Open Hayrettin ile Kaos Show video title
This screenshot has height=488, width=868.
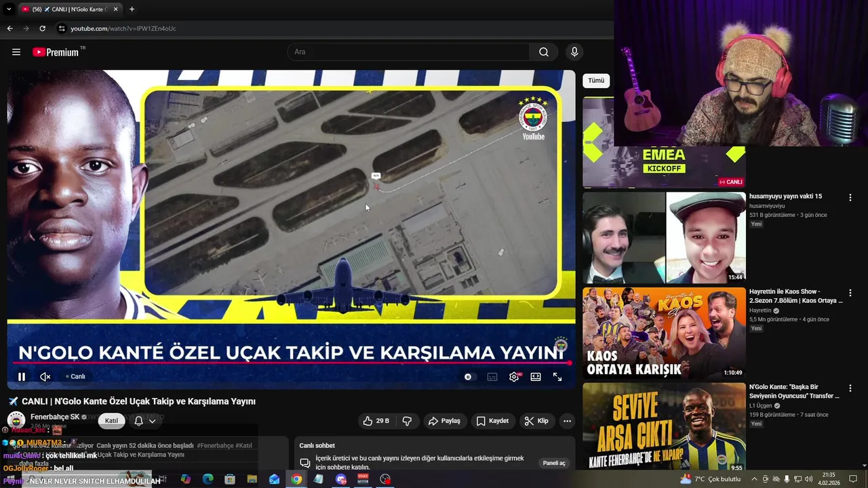(x=795, y=296)
